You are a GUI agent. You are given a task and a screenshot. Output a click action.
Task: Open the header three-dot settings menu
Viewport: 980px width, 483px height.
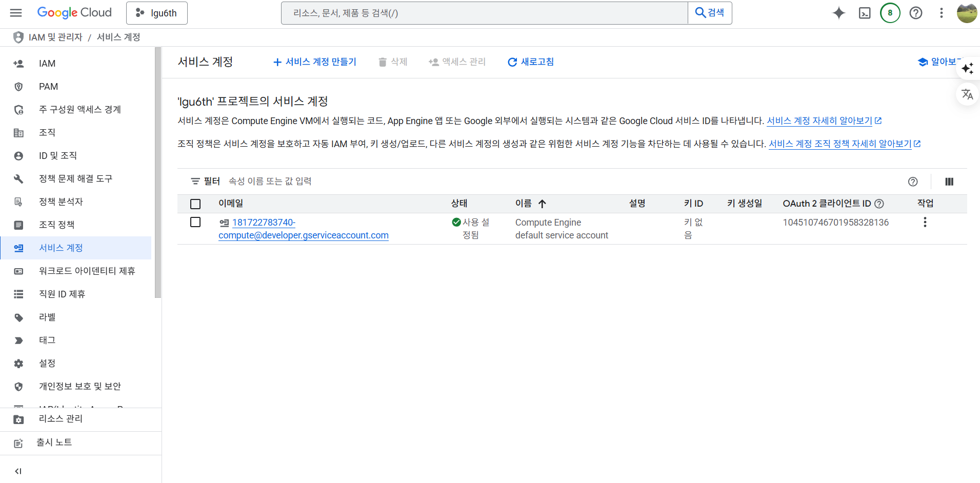coord(942,13)
